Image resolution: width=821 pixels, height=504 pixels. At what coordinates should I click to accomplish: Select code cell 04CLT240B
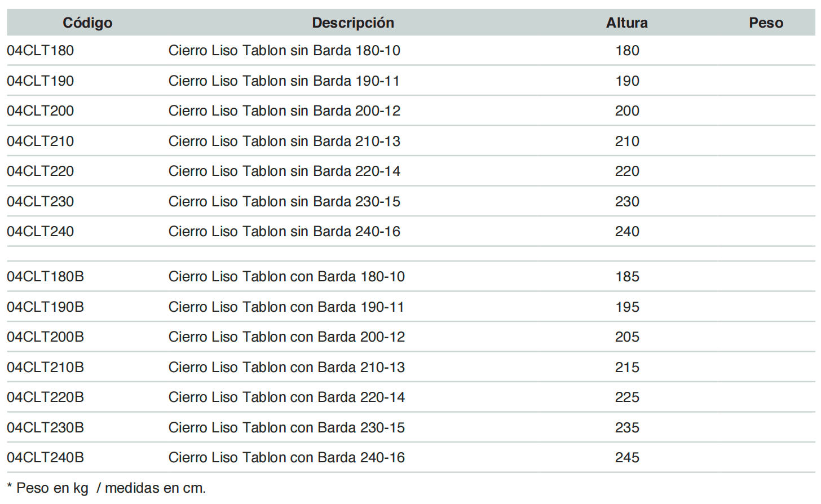point(46,458)
